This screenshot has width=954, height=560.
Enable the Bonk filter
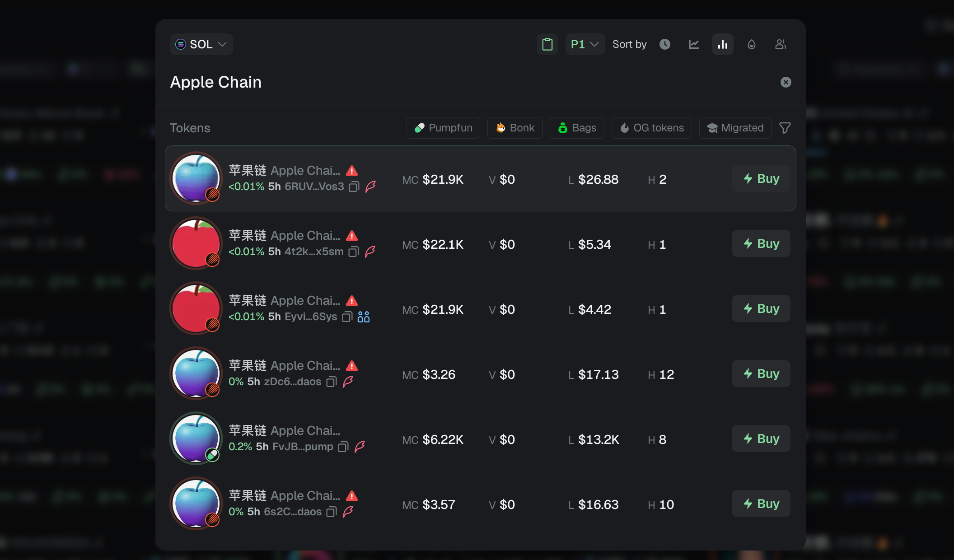point(514,128)
